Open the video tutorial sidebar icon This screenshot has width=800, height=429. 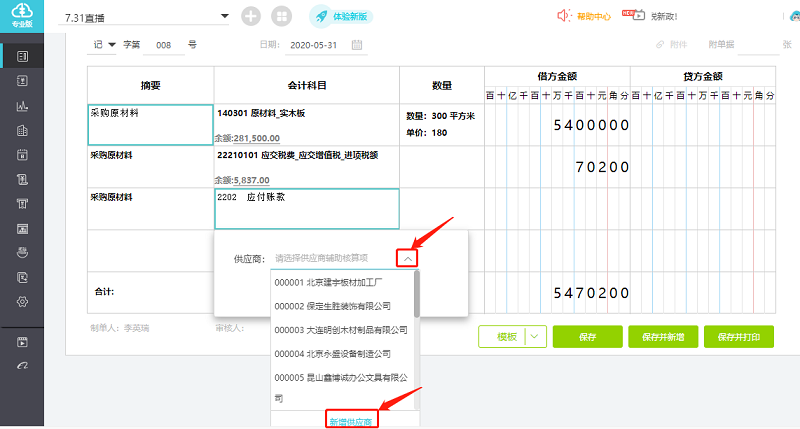click(x=22, y=342)
